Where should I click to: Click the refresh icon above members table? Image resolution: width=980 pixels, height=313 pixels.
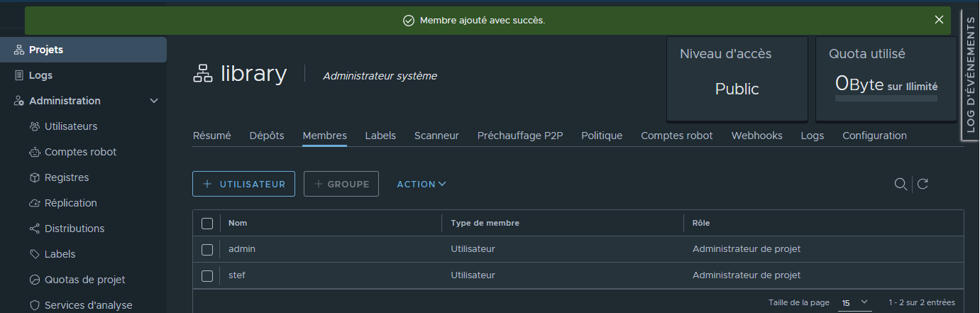tap(923, 184)
